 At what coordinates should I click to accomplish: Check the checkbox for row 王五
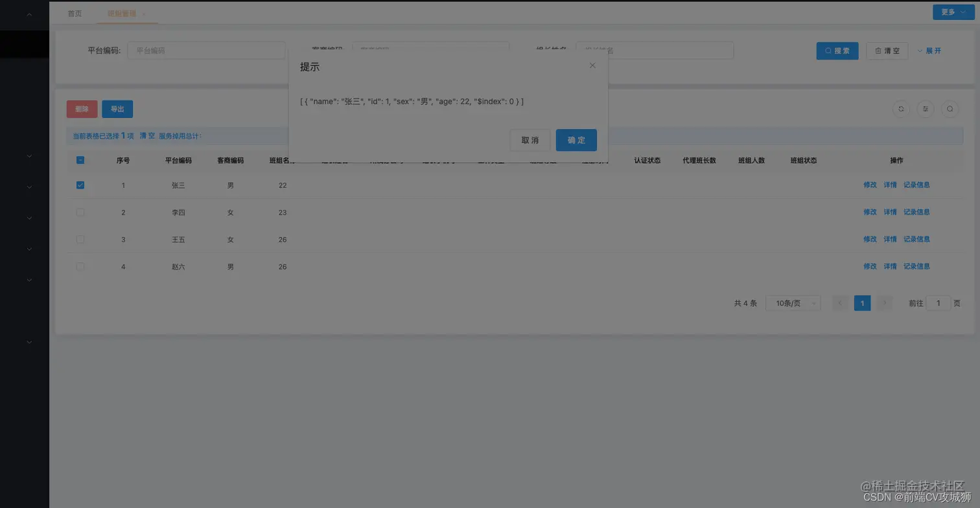(x=80, y=240)
